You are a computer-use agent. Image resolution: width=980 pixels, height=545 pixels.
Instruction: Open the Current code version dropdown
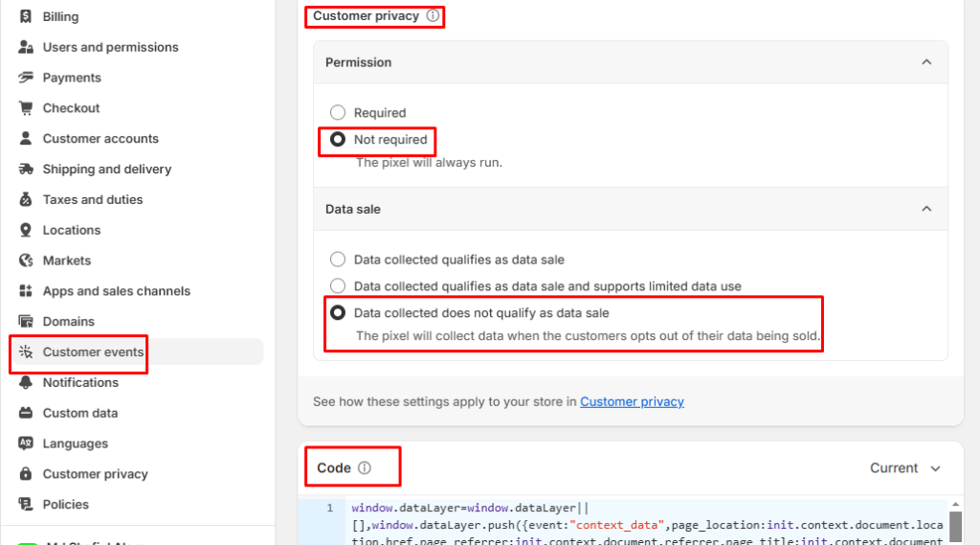point(905,468)
